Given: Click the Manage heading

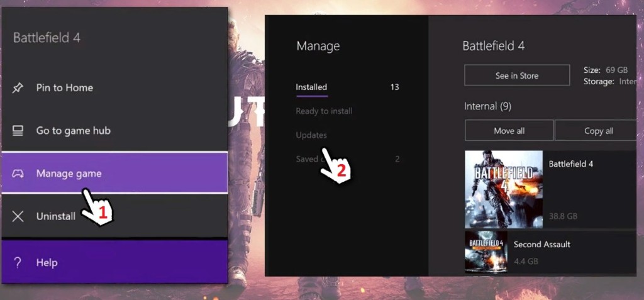Looking at the screenshot, I should pos(318,46).
